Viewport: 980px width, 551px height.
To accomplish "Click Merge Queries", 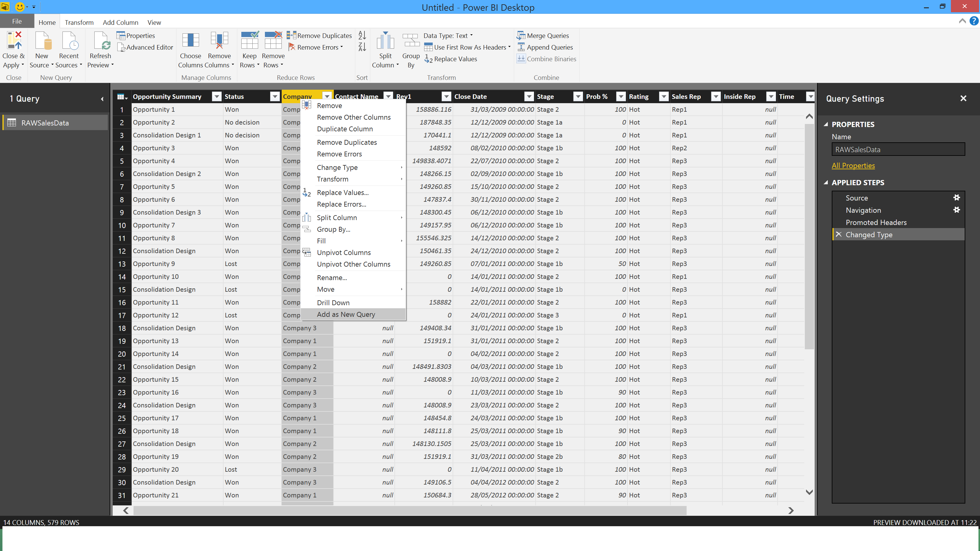I will point(543,36).
